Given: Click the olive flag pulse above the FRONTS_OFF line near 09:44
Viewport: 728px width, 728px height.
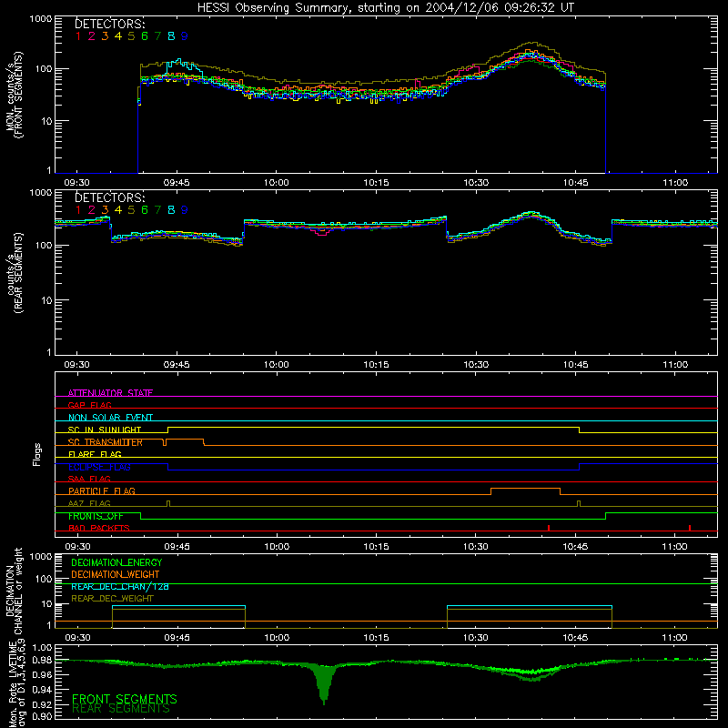Looking at the screenshot, I should click(x=168, y=503).
